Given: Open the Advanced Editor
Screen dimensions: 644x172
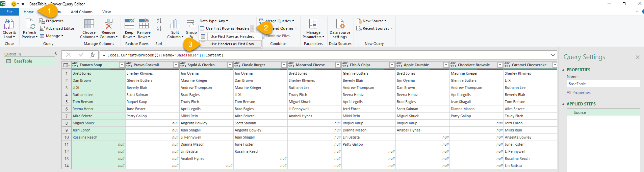Looking at the screenshot, I should [57, 28].
